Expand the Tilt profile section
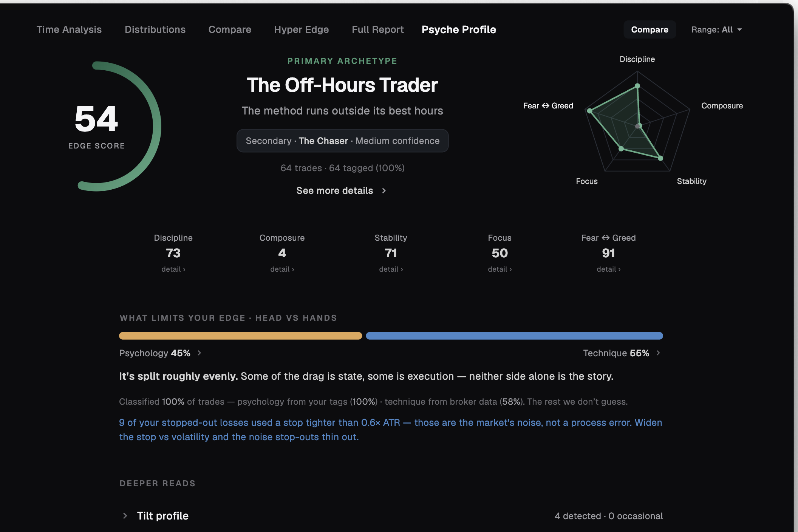The image size is (798, 532). pos(391,516)
